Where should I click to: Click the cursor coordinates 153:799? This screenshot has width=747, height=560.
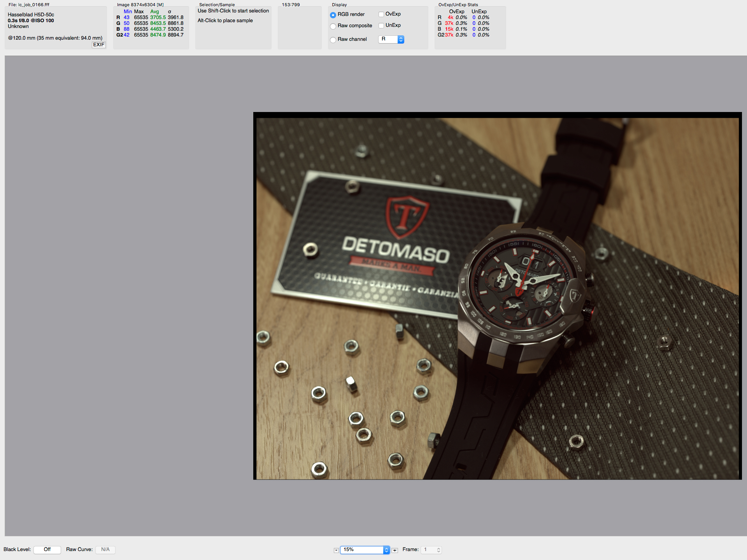click(x=291, y=5)
